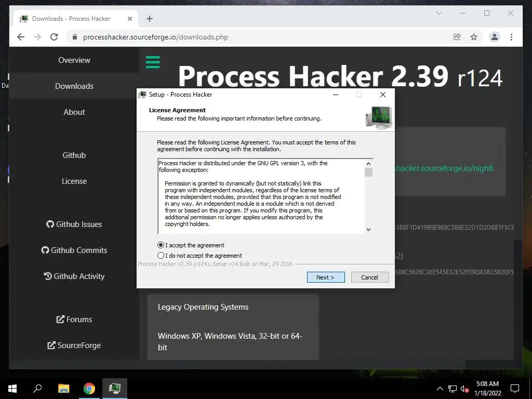Select the Downloads - Process Hacker tab
This screenshot has width=532, height=399.
[76, 19]
